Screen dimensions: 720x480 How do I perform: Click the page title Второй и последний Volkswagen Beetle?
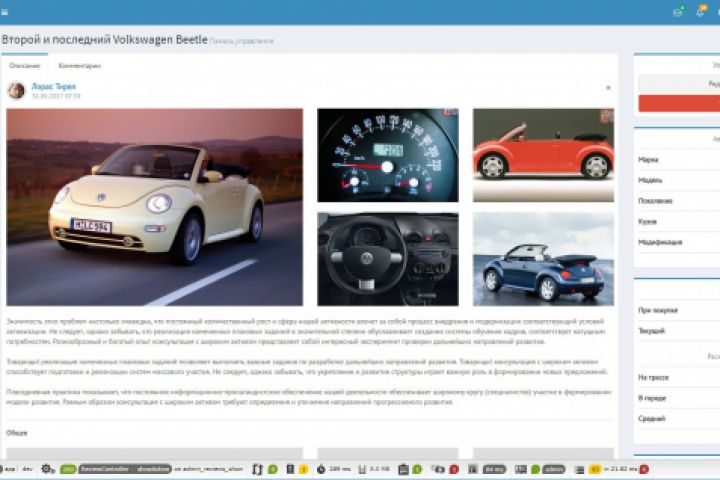pos(105,40)
